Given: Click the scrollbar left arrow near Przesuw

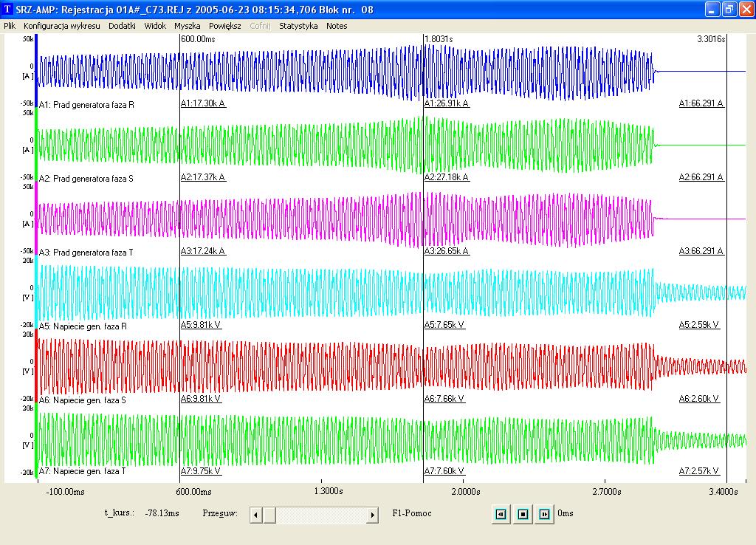Looking at the screenshot, I should 256,515.
